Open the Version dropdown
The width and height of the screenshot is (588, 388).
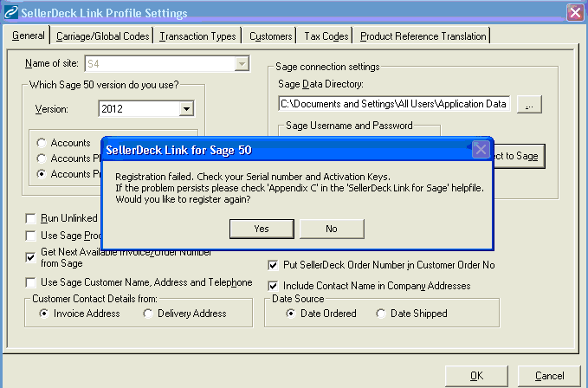click(x=185, y=109)
